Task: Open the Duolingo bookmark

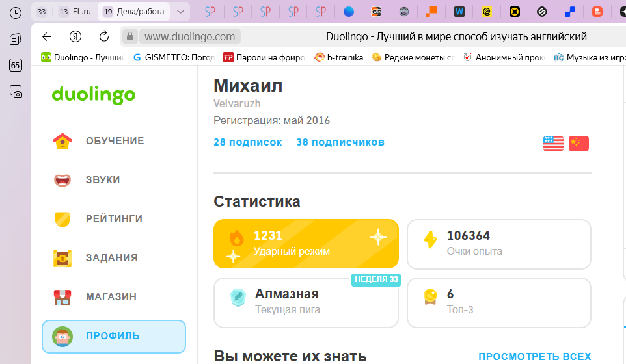Action: (x=82, y=57)
